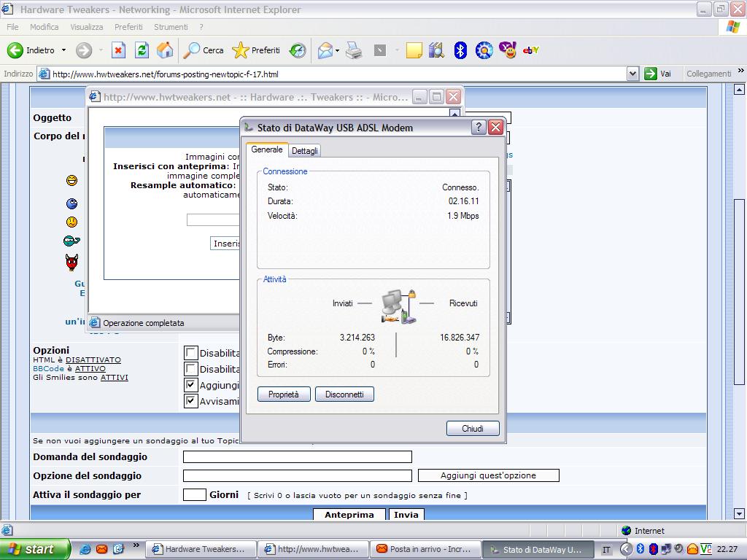
Task: Click the Opzione del sondaggio field
Action: click(298, 475)
